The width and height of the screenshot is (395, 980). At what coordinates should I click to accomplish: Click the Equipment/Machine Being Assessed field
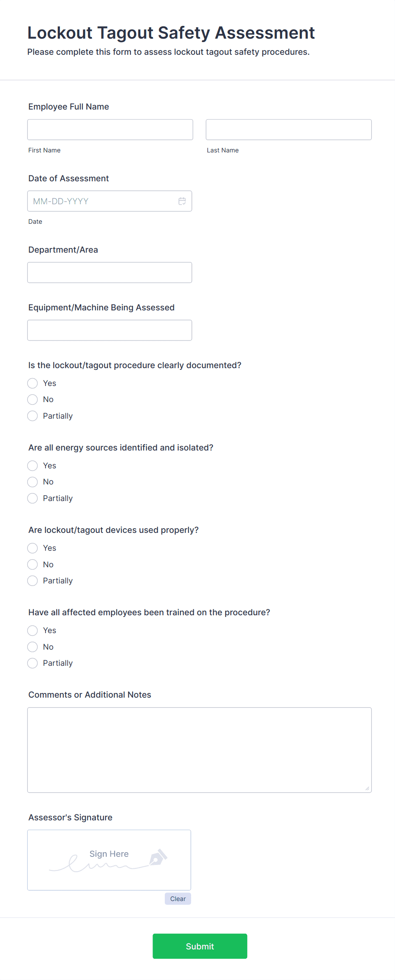pyautogui.click(x=110, y=330)
